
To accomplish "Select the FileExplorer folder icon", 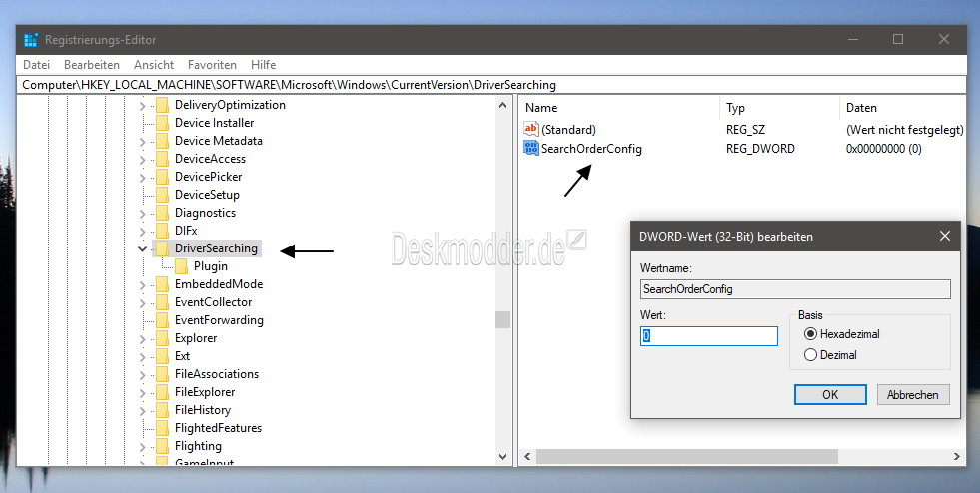I will pos(162,392).
